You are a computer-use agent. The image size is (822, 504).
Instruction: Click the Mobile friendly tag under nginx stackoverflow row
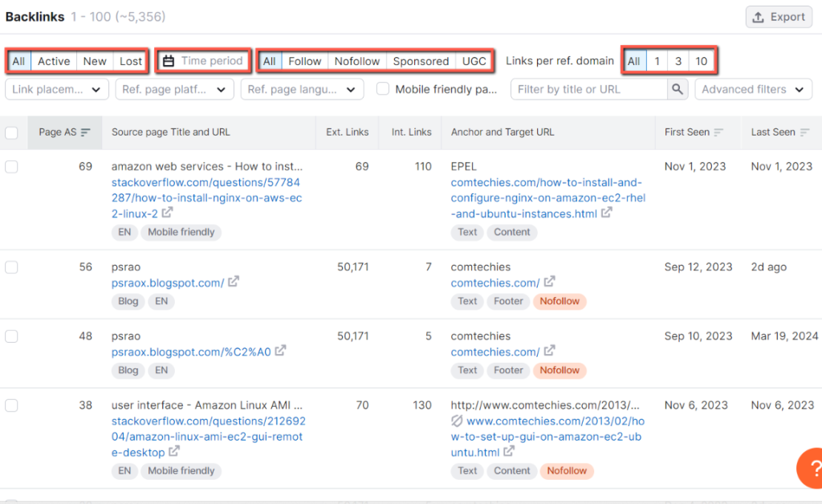point(181,232)
